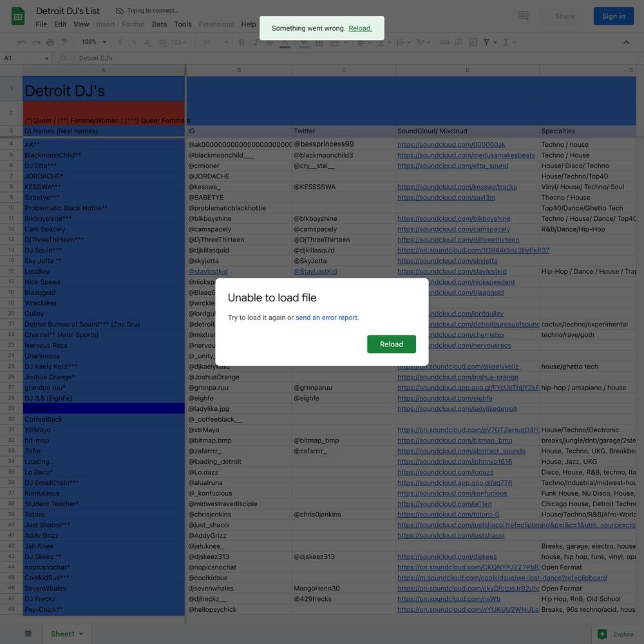The image size is (644, 644).
Task: Expand the Name box dropdown arrow
Action: pyautogui.click(x=47, y=59)
